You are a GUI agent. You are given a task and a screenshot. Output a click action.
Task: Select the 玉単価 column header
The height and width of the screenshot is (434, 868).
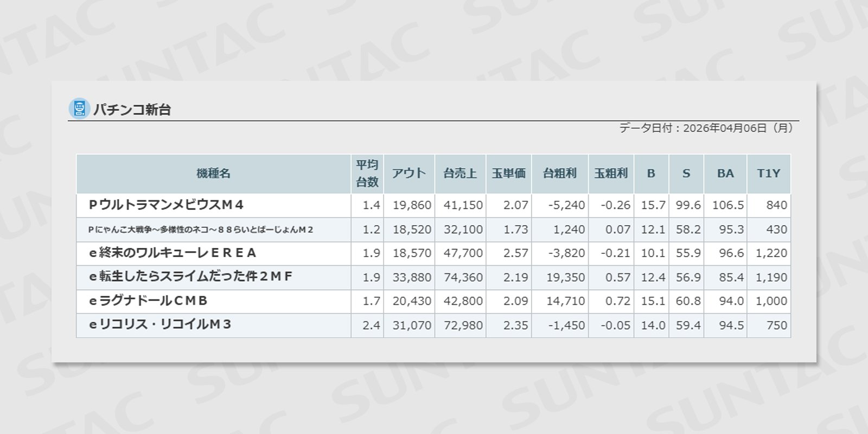[508, 174]
